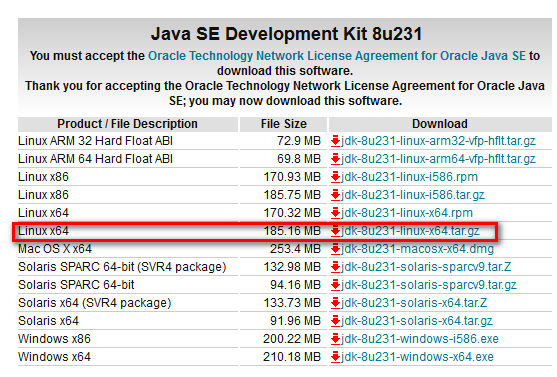Screen dimensions: 557x377
Task: Click the 210.18 MB file size
Action: pyautogui.click(x=292, y=357)
